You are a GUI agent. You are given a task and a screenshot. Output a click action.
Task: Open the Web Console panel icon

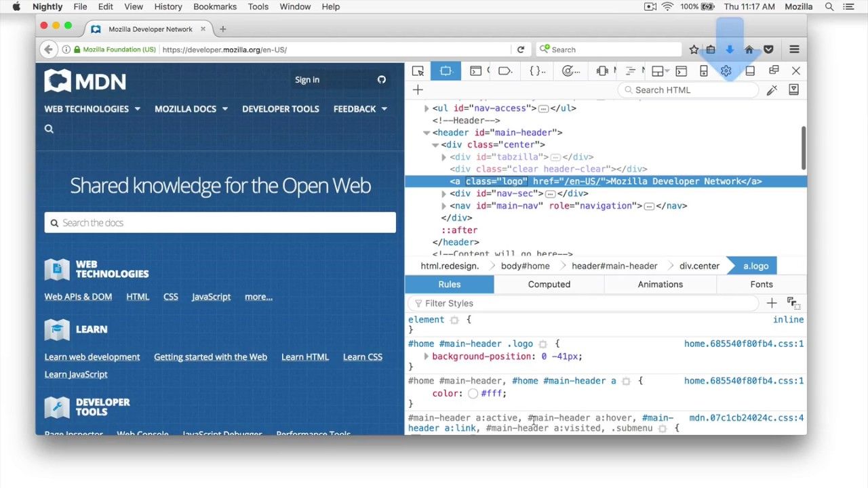tap(476, 71)
